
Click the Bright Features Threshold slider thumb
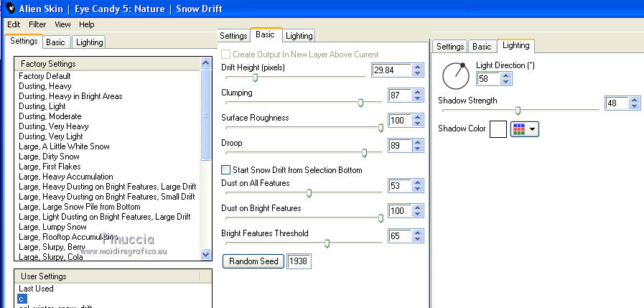[x=327, y=243]
